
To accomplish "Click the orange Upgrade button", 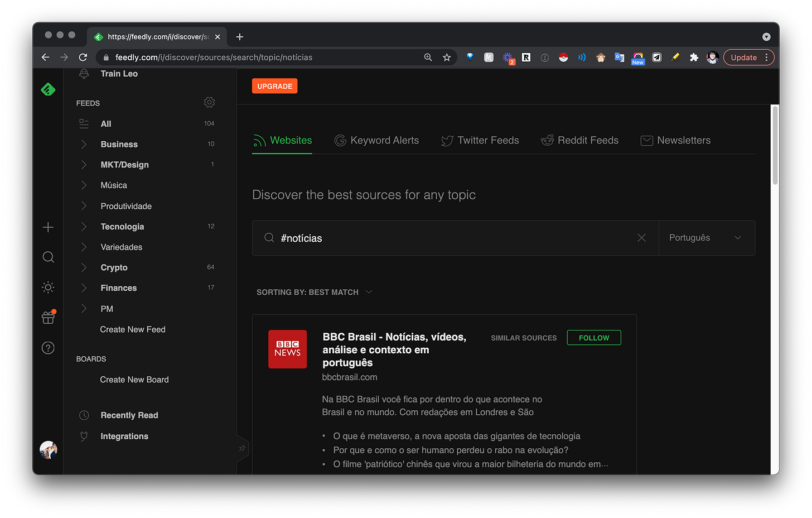I will 275,86.
